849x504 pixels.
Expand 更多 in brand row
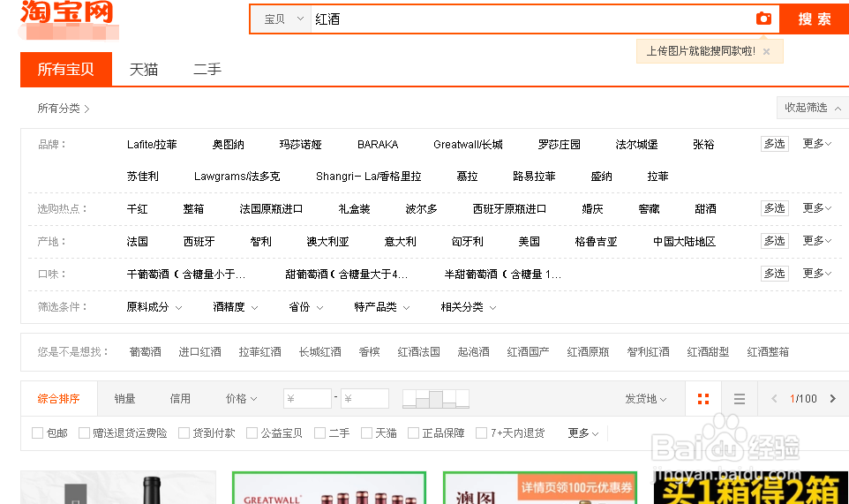816,144
